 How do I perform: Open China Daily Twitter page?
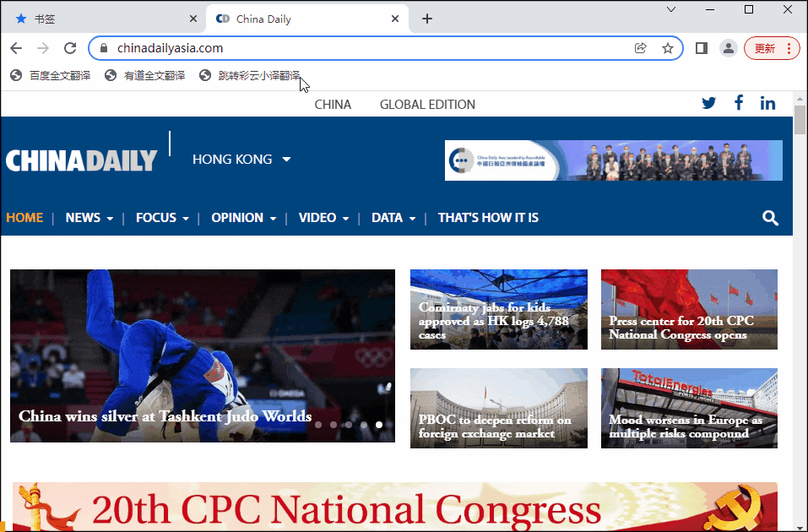pos(708,103)
